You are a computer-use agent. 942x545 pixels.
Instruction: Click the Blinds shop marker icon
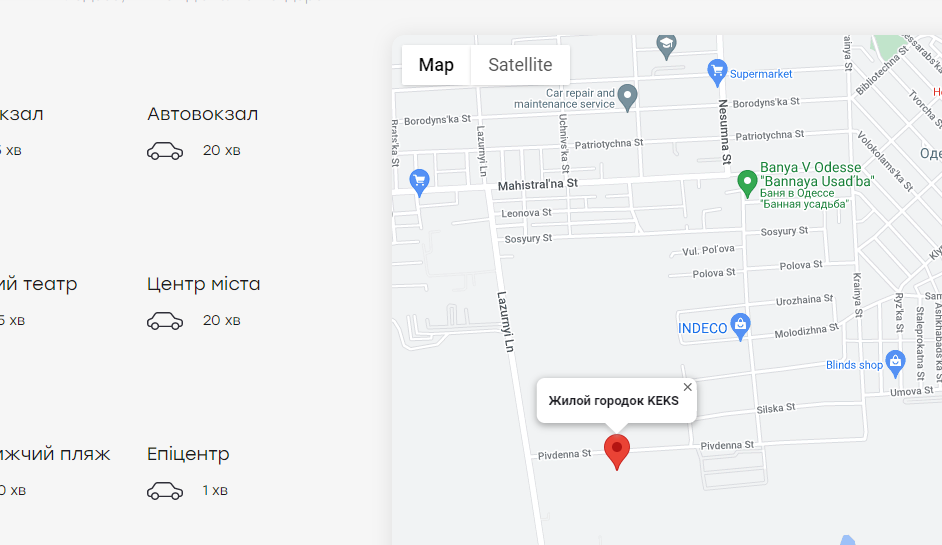[x=895, y=364]
